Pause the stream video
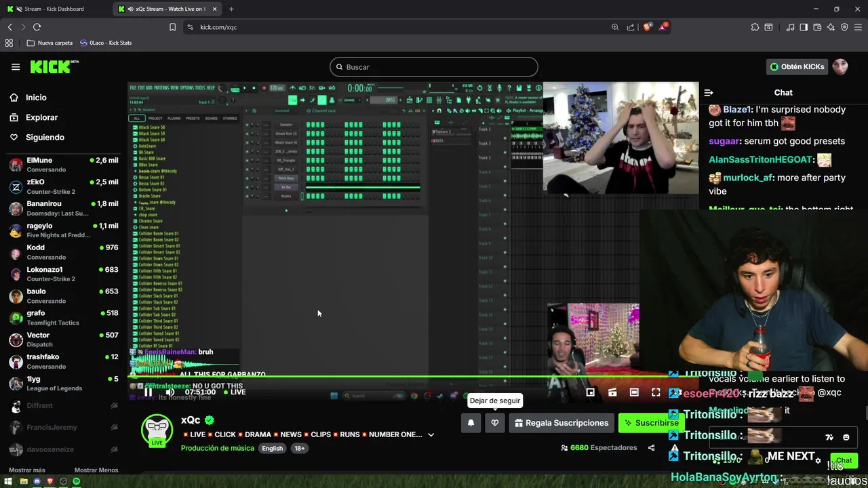Image resolution: width=868 pixels, height=488 pixels. click(148, 392)
